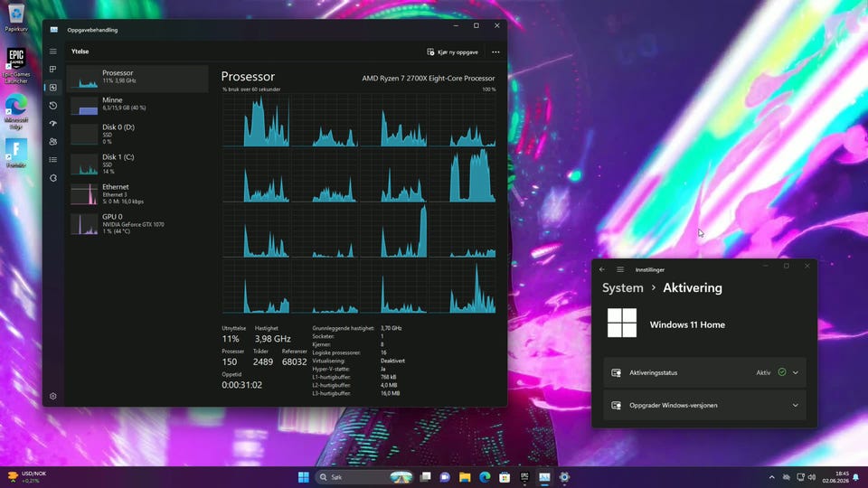Launch Microsoft Edge from the taskbar
868x488 pixels.
485,477
